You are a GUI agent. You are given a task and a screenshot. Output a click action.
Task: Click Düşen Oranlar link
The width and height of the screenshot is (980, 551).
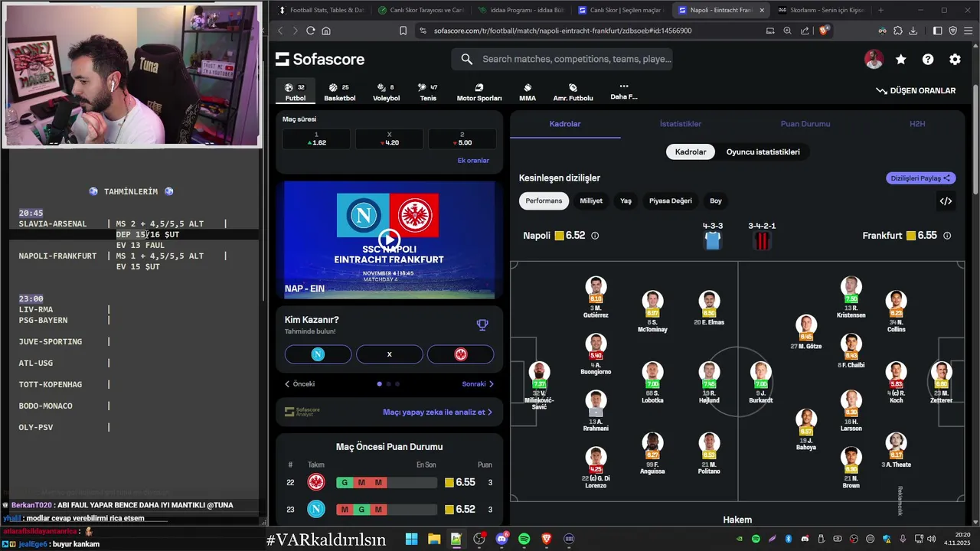pyautogui.click(x=916, y=90)
